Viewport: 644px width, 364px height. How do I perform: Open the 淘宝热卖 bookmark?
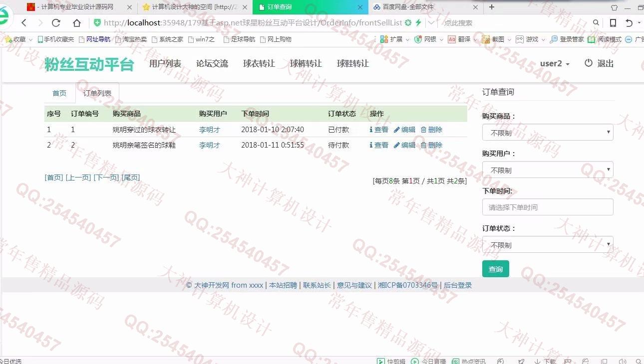131,39
